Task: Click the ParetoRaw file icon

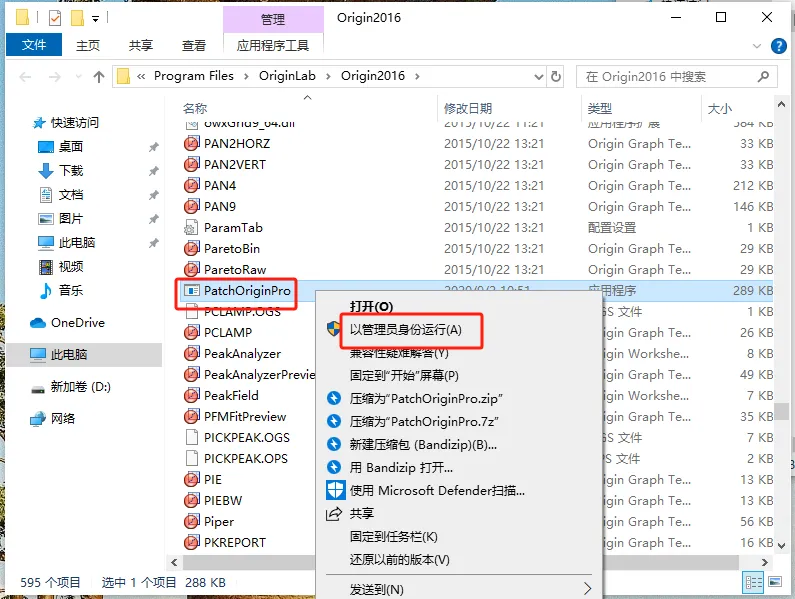Action: (x=191, y=269)
